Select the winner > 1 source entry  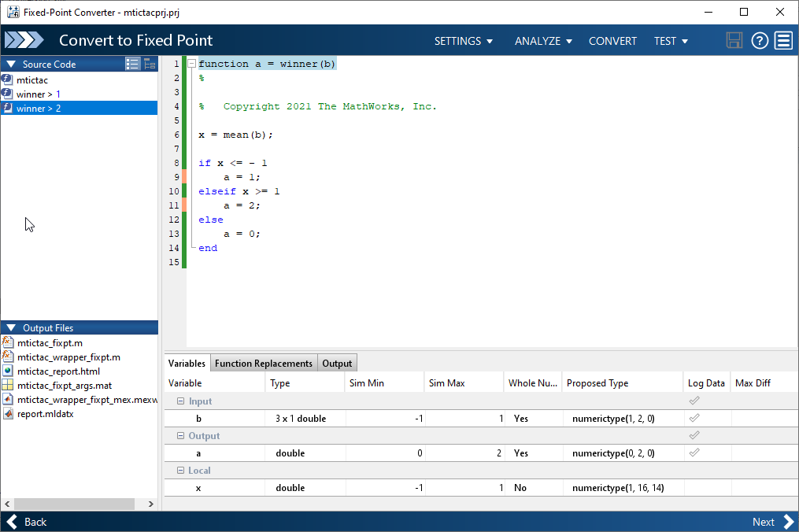(37, 93)
